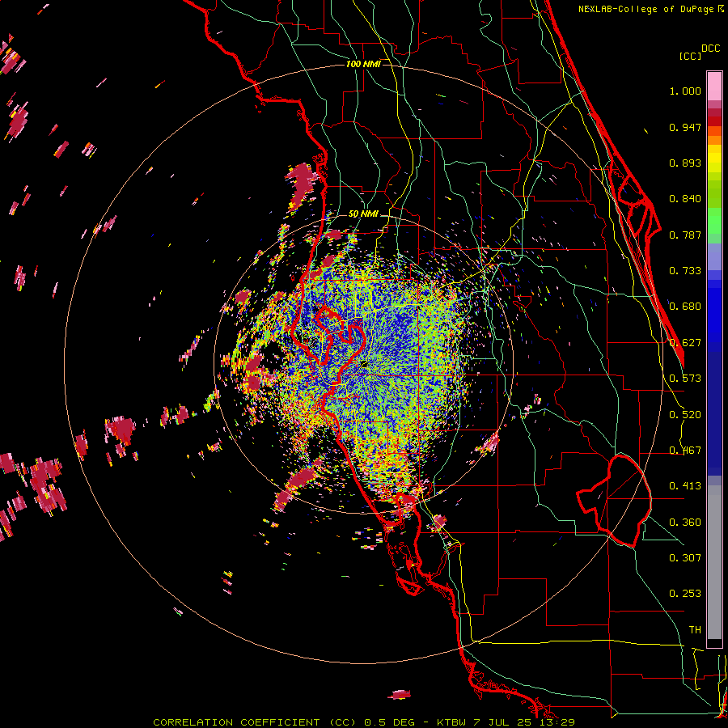Select the 0.680 scale value

[685, 307]
